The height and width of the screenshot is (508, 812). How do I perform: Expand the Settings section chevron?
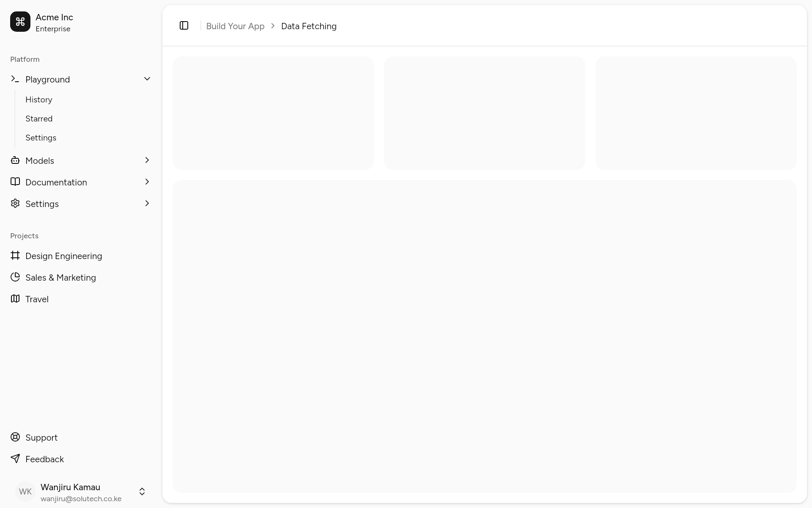[147, 204]
